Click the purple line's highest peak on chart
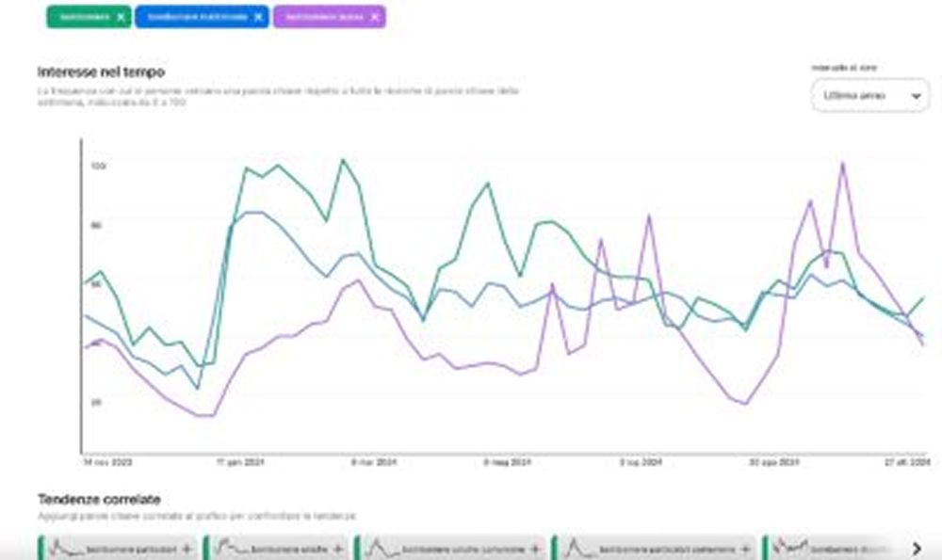This screenshot has width=942, height=560. point(842,164)
